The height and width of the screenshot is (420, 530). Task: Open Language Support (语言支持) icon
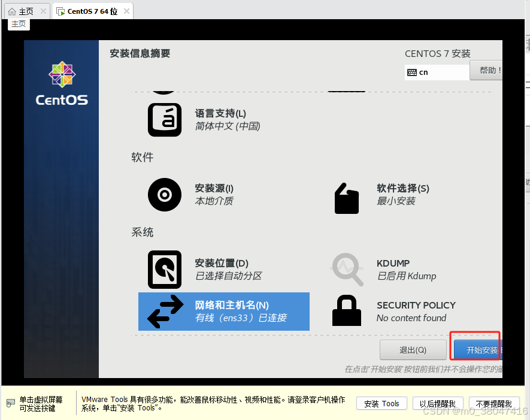tap(165, 120)
